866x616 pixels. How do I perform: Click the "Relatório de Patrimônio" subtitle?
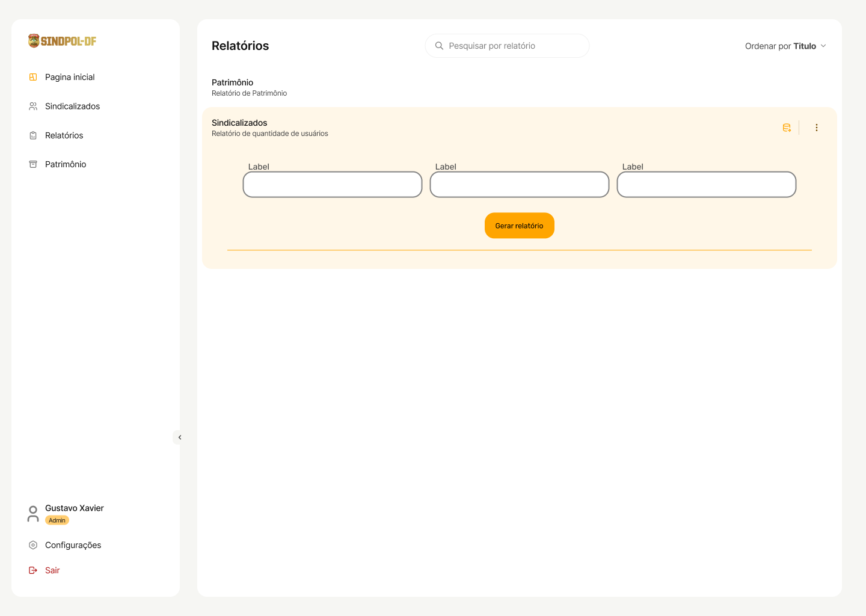[x=249, y=93]
